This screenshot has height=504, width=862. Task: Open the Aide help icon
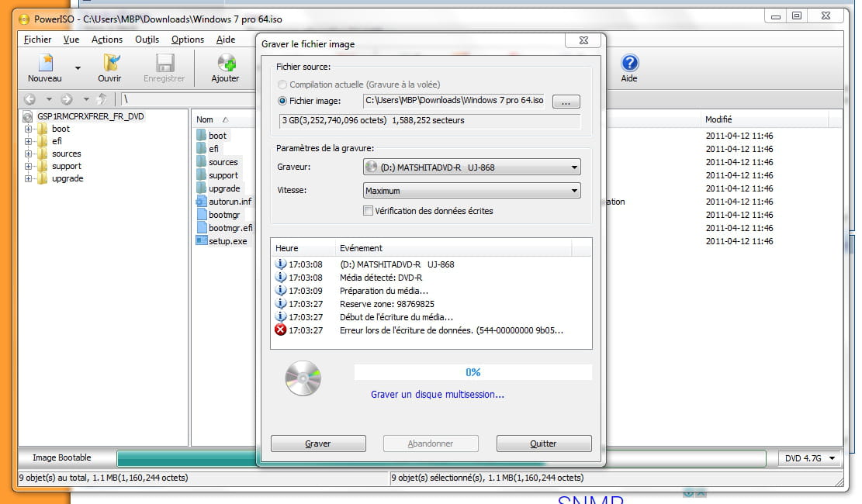click(629, 63)
